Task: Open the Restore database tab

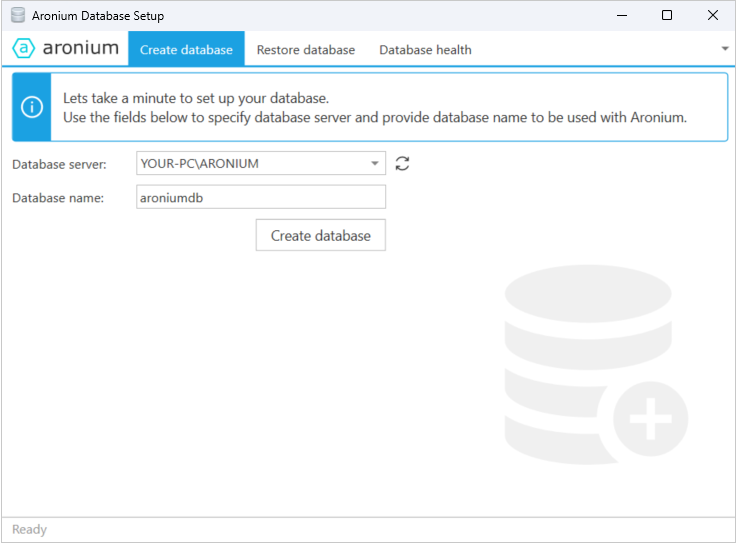Action: 306,50
